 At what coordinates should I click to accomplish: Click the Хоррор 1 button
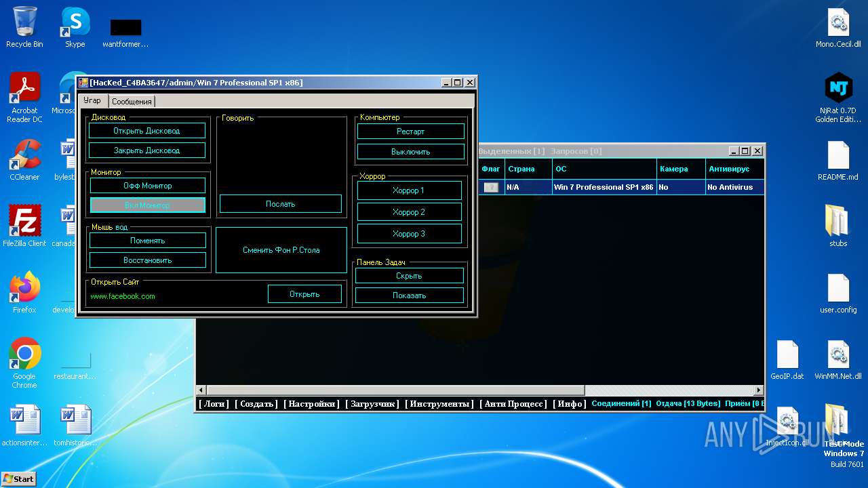(409, 190)
